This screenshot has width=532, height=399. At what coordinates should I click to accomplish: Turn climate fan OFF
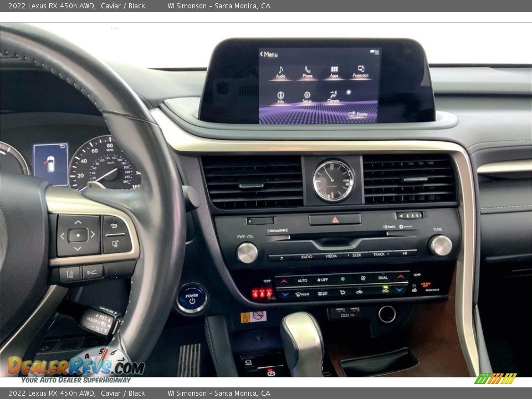pos(323,279)
